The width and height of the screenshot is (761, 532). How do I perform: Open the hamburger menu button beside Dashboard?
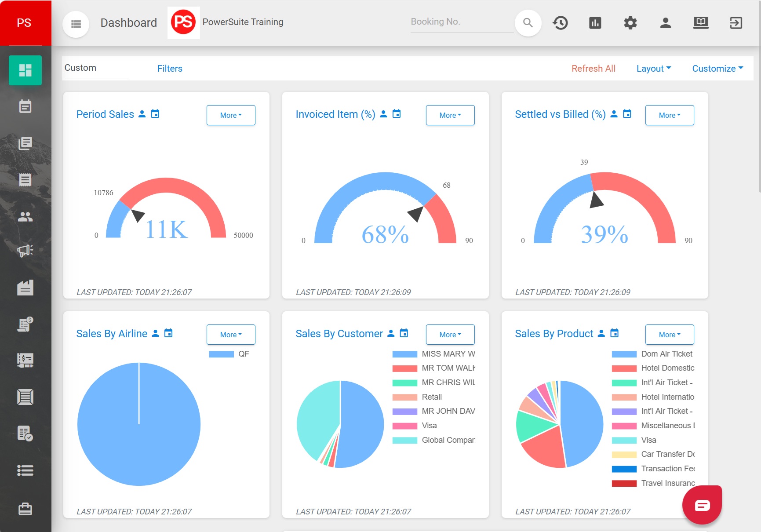pos(76,24)
